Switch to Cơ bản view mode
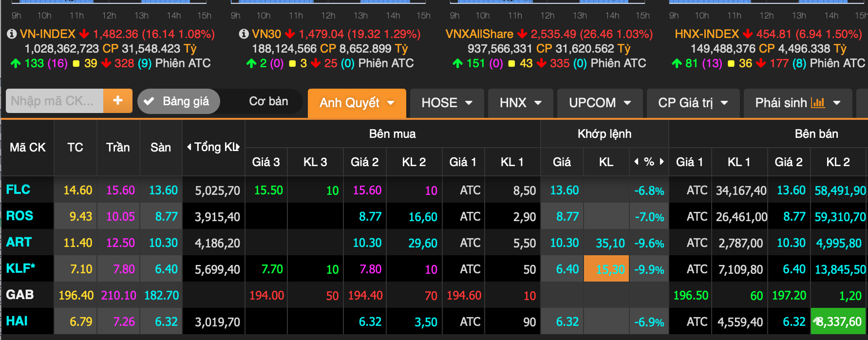868x340 pixels. point(268,101)
